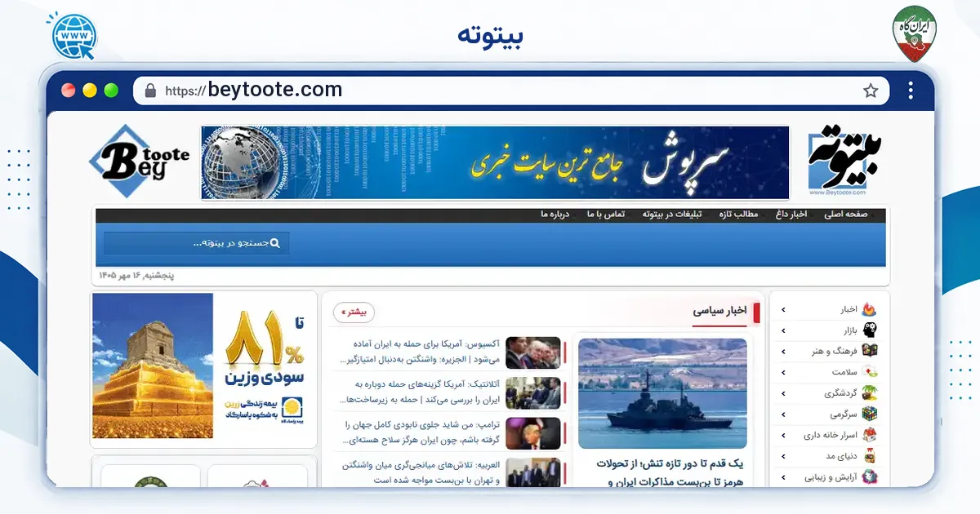Click the beytoote.com address bar
The height and width of the screenshot is (514, 980).
click(510, 91)
